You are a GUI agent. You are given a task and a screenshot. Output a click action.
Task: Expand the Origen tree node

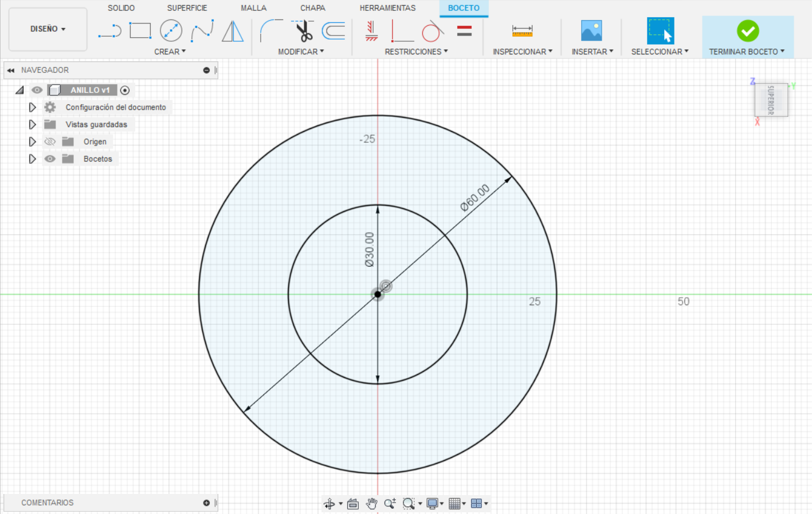[x=32, y=142]
